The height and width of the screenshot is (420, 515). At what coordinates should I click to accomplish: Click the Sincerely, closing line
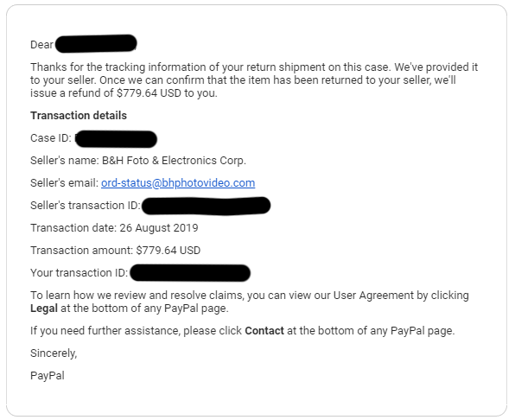(x=54, y=353)
